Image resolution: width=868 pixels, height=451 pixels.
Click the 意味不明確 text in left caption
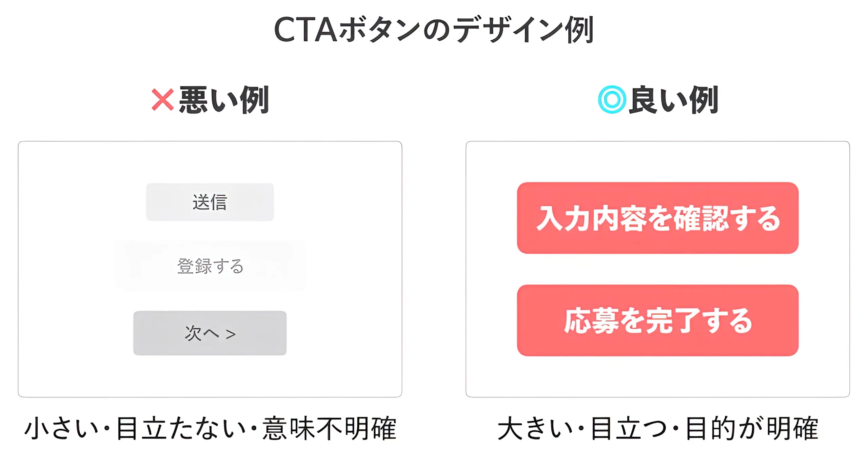(x=329, y=429)
